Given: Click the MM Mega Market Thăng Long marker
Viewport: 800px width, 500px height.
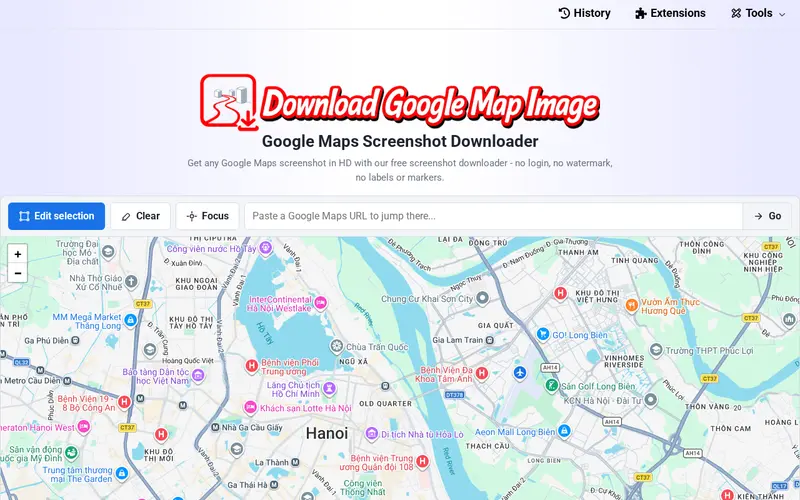Looking at the screenshot, I should point(131,320).
